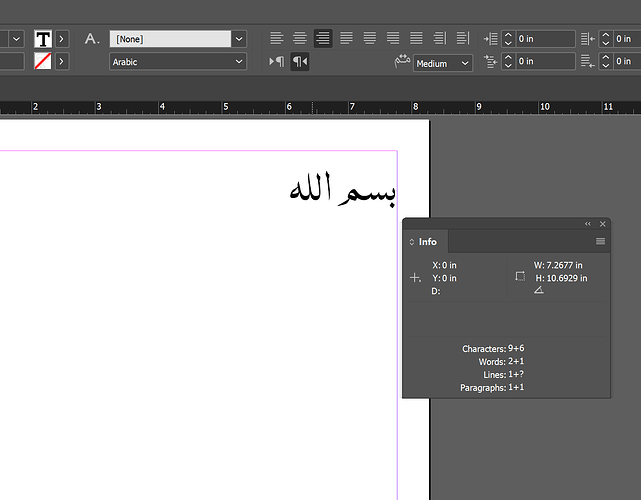Screen dimensions: 641x500
Task: Select the Info panel tab
Action: (x=428, y=242)
